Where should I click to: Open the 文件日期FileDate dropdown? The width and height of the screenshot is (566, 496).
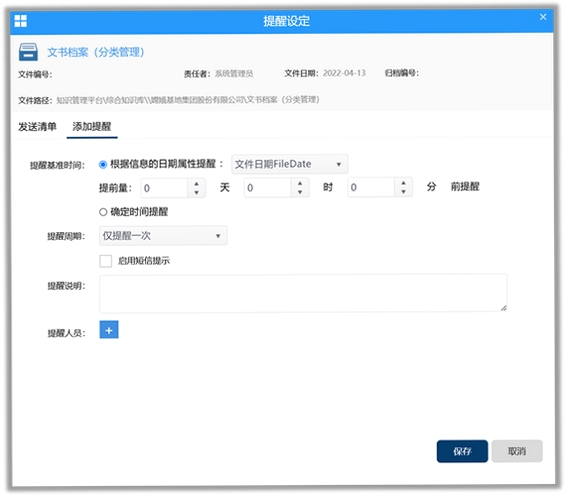click(289, 164)
